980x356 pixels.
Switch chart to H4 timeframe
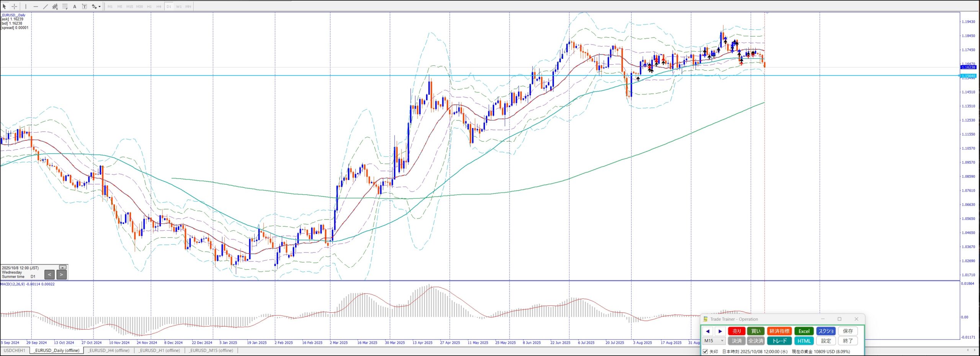coord(159,7)
